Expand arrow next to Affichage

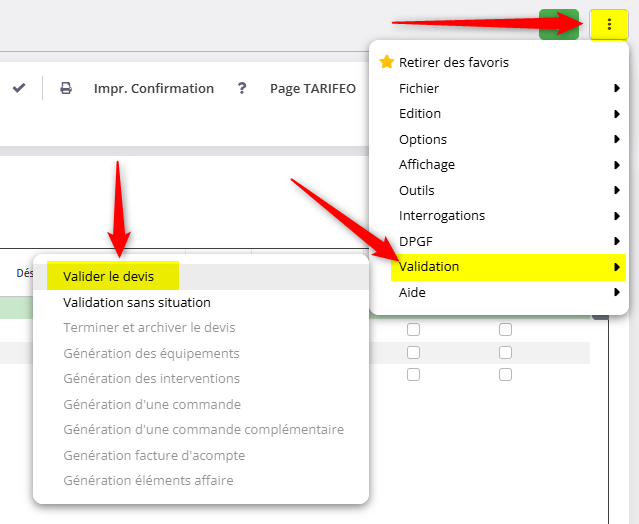pos(617,165)
